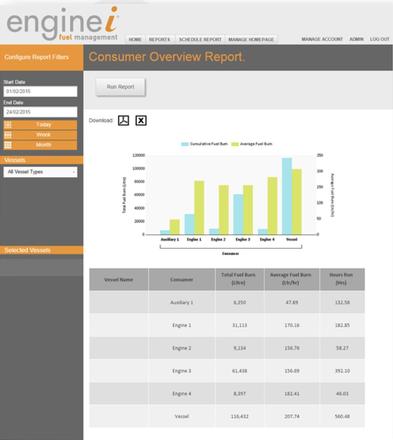Open the Admin link

[x=356, y=39]
